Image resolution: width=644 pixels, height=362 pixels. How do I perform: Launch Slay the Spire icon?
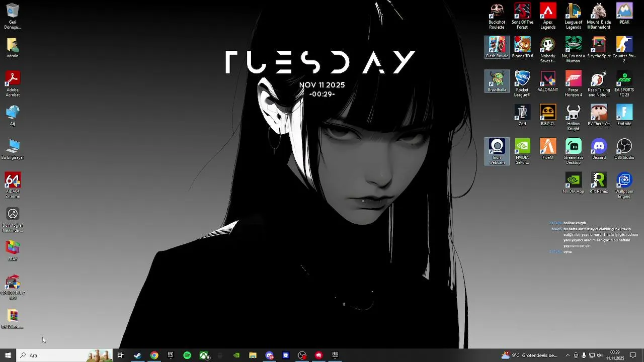pos(599,47)
